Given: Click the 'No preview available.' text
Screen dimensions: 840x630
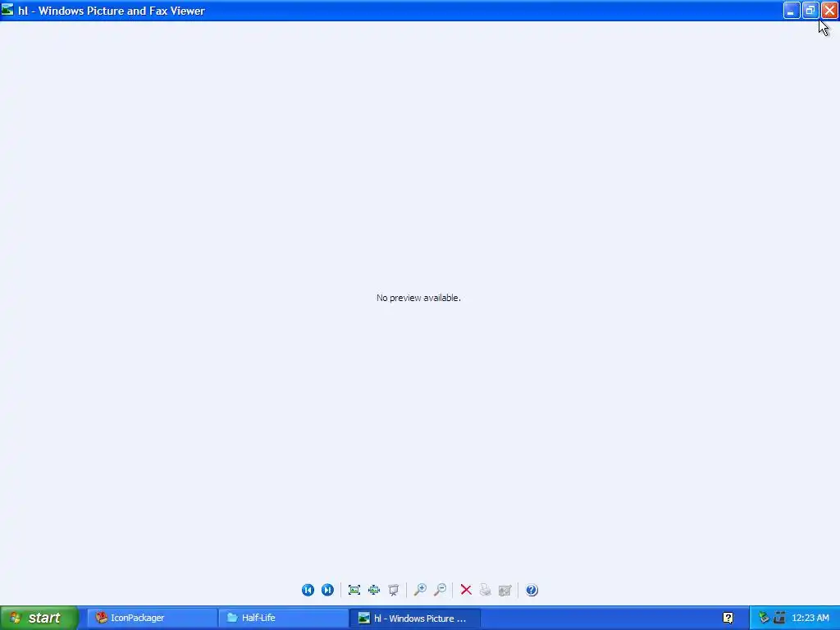Looking at the screenshot, I should pos(418,298).
